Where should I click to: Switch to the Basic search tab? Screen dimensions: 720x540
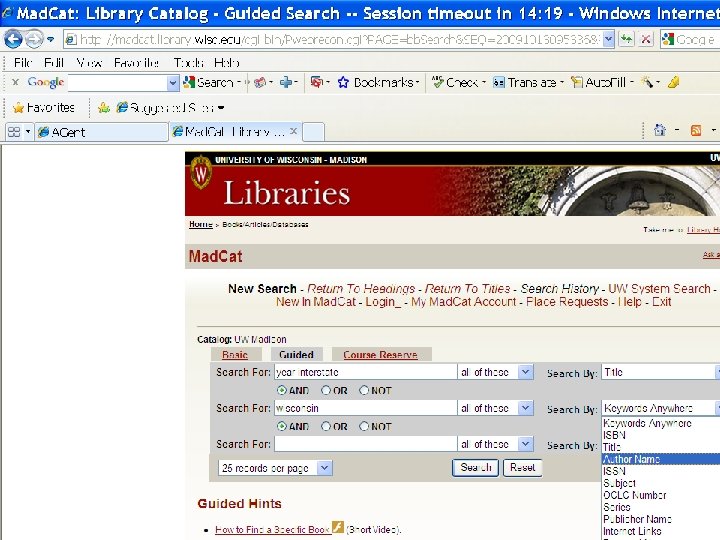point(235,354)
